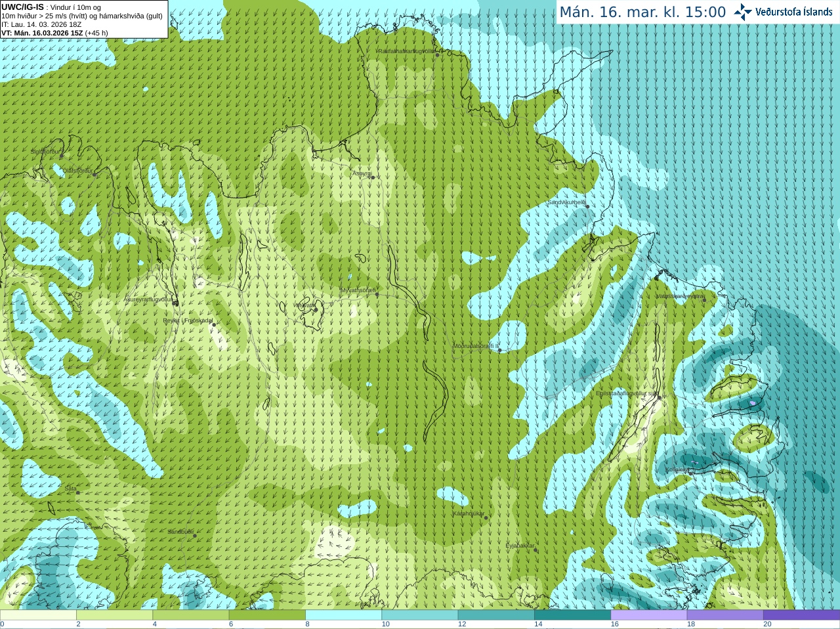
Task: Click the 10–12 m/s teal legend swatch
Action: point(419,615)
